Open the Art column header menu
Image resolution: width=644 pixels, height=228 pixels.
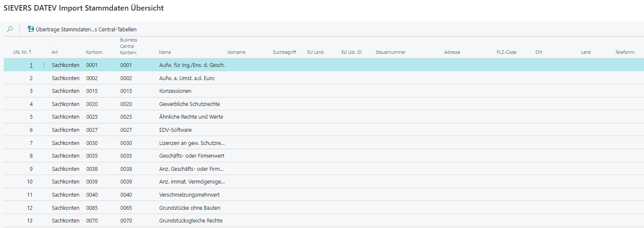click(55, 52)
